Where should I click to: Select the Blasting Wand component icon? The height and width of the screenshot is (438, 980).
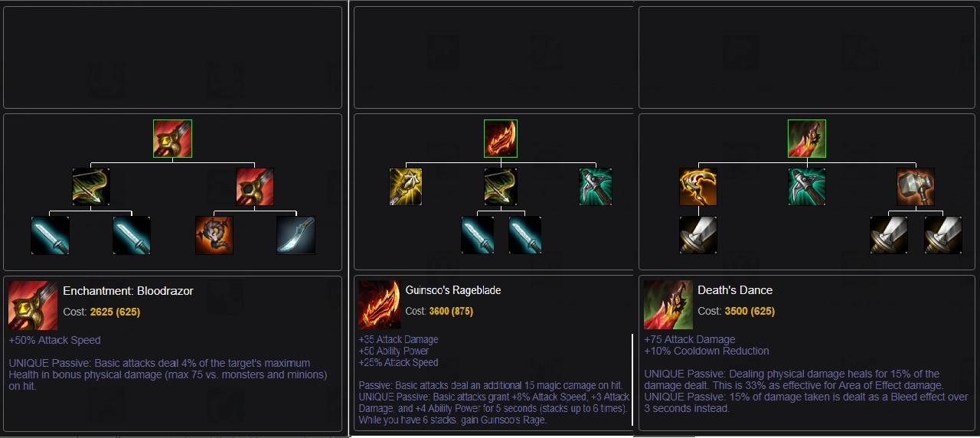coord(406,187)
